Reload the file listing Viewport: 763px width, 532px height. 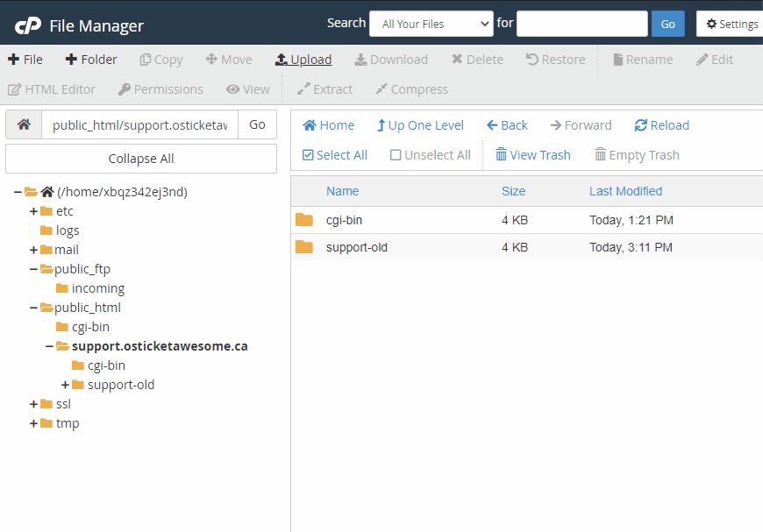click(662, 125)
